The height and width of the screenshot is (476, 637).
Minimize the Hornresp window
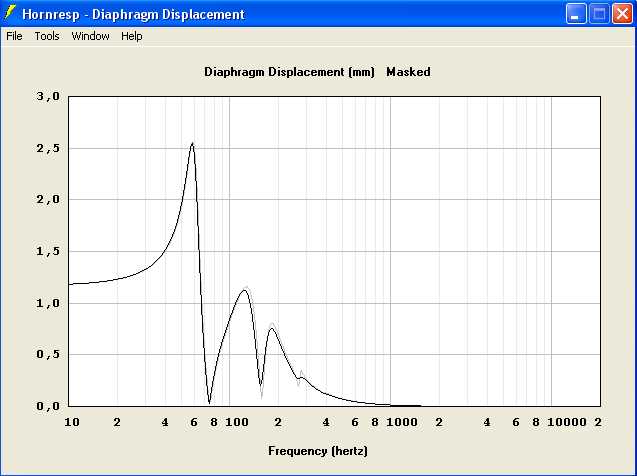(577, 15)
